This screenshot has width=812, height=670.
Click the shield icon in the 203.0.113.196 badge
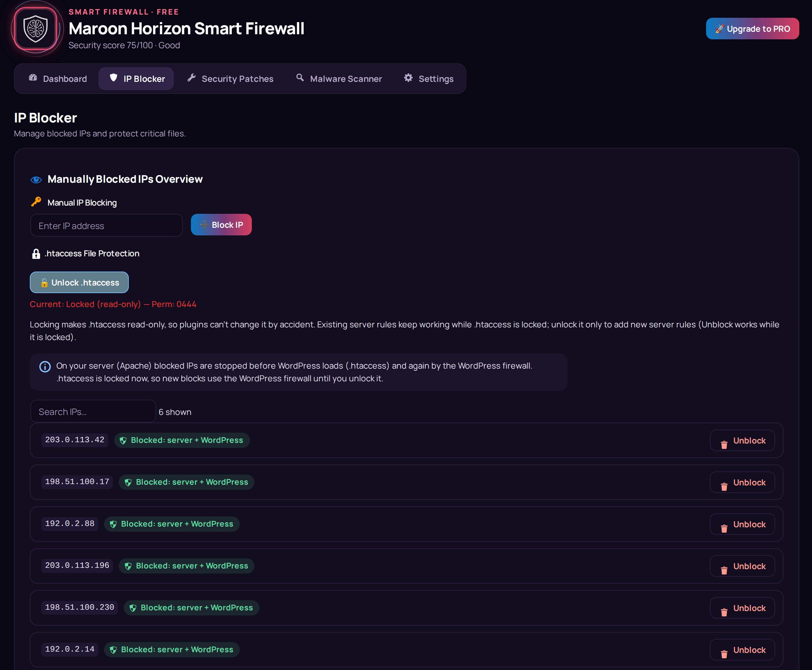click(128, 566)
